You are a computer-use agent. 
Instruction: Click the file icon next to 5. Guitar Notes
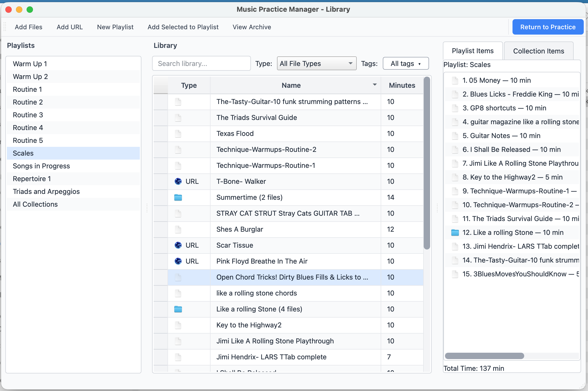coord(455,136)
